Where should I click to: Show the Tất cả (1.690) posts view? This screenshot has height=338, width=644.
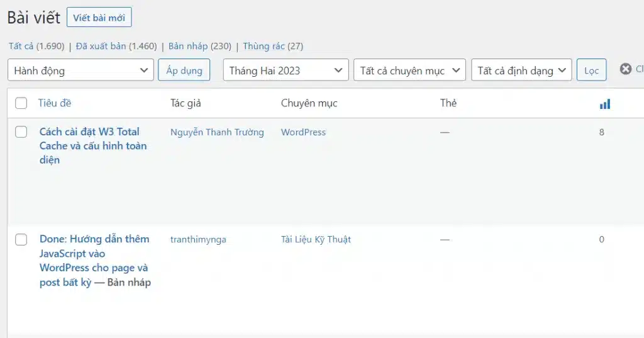(36, 46)
